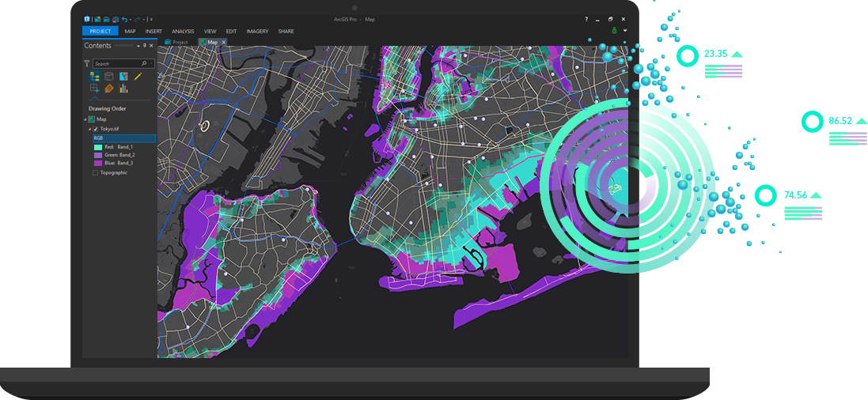
Task: Click the Drawing Order heading text
Action: point(108,108)
